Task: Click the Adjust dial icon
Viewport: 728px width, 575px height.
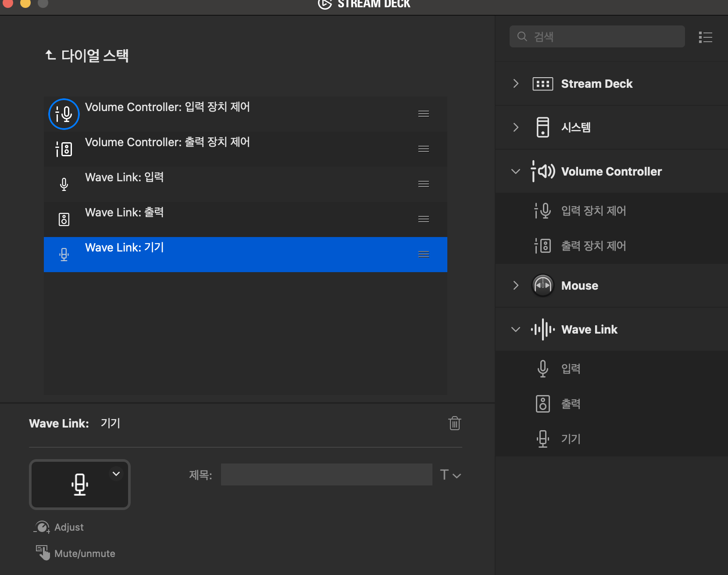Action: click(x=42, y=527)
